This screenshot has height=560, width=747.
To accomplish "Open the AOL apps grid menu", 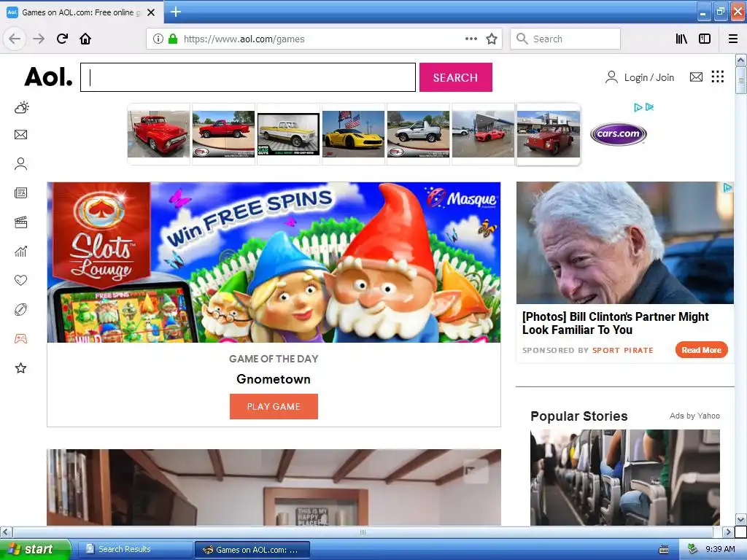I will (718, 77).
